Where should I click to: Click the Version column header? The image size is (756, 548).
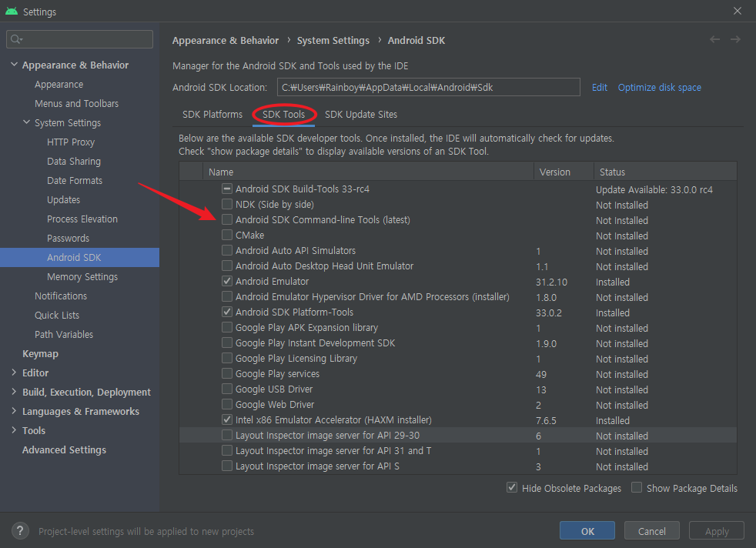click(x=564, y=172)
